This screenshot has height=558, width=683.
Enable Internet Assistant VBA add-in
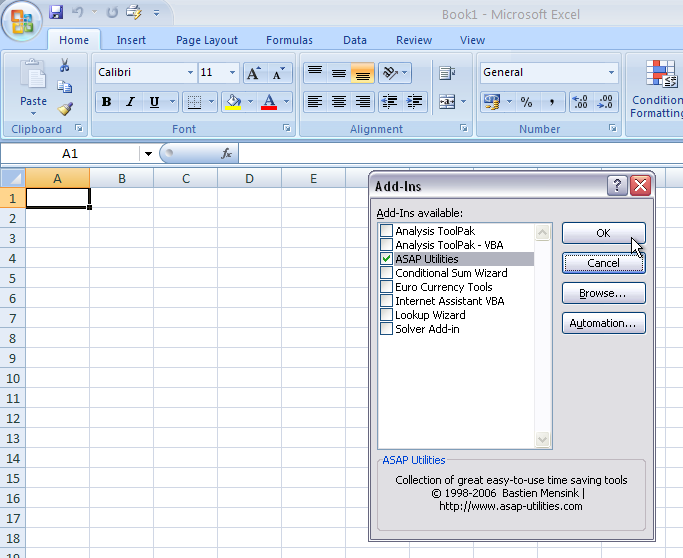coord(386,301)
